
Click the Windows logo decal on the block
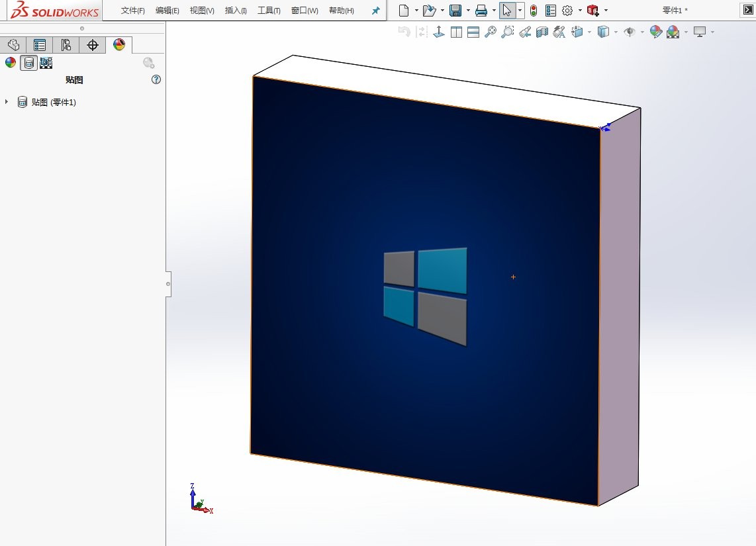pos(425,296)
